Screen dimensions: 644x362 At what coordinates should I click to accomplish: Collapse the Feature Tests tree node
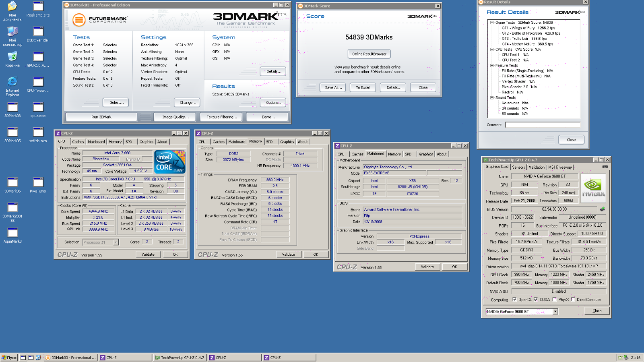tap(492, 65)
